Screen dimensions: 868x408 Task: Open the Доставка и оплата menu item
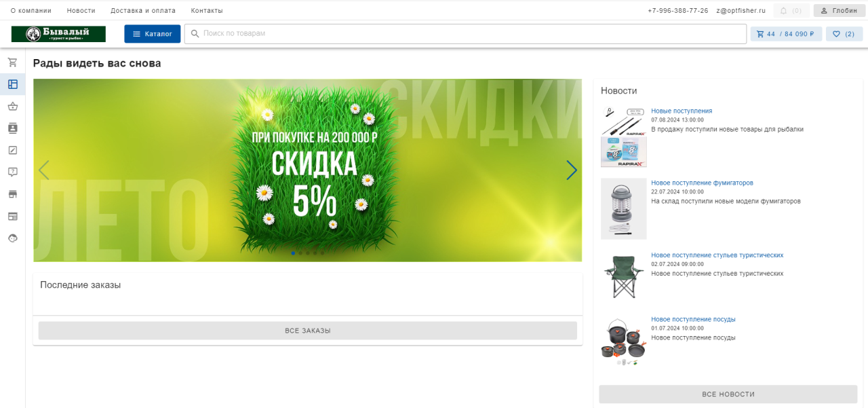[143, 11]
